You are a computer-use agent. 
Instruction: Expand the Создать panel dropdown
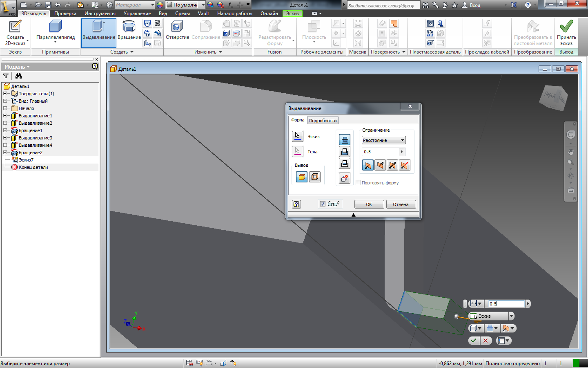point(122,52)
